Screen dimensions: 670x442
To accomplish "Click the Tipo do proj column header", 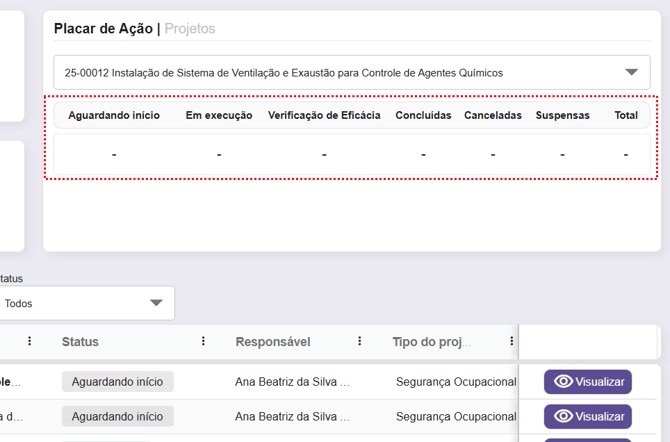I will tap(431, 342).
